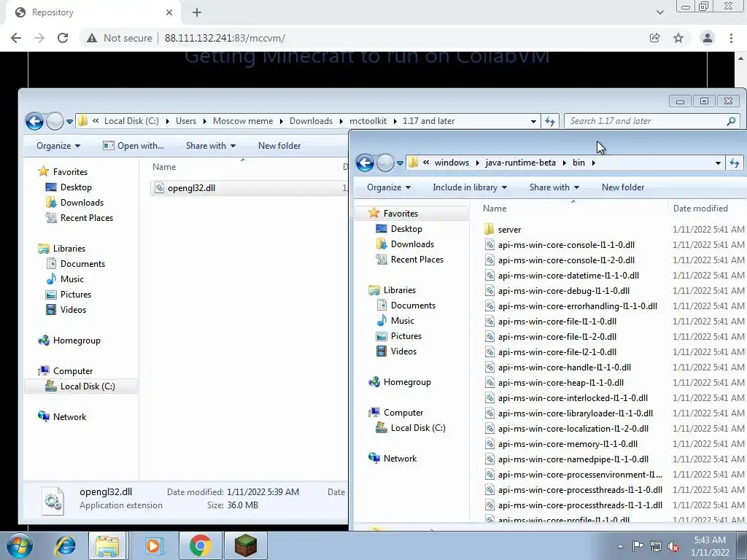This screenshot has height=560, width=747.
Task: Open a new browser tab
Action: pyautogui.click(x=197, y=13)
